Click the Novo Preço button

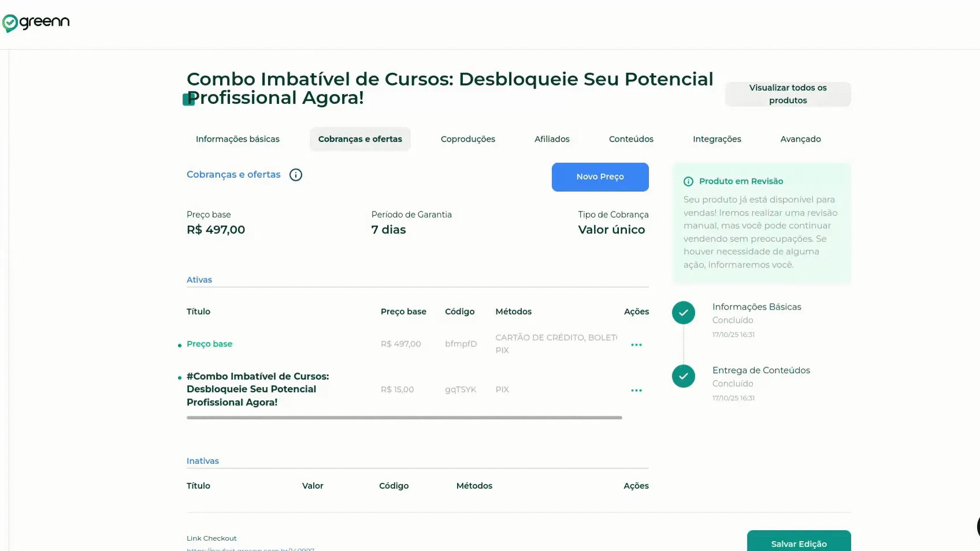click(x=600, y=177)
